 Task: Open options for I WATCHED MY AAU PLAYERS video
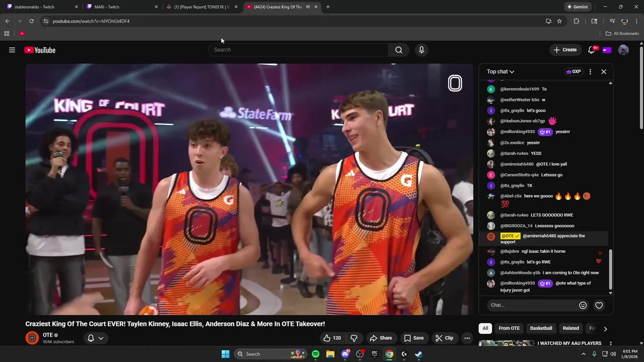(x=611, y=344)
